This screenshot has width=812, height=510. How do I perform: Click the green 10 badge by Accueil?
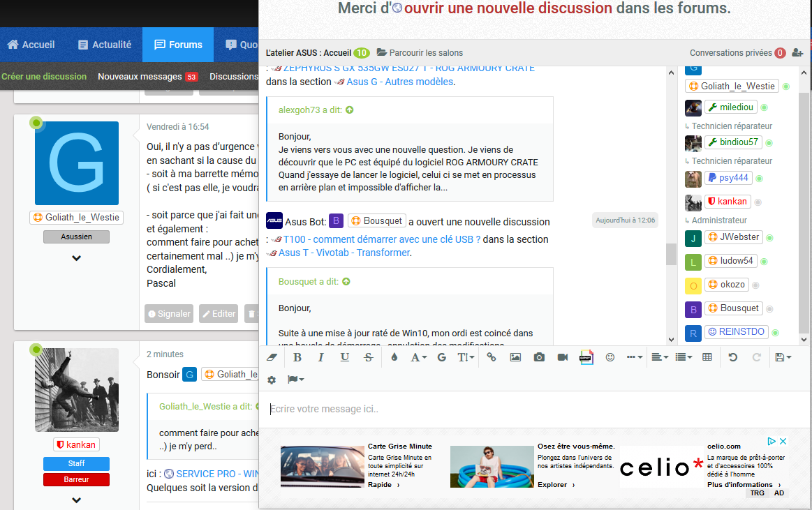pos(362,53)
